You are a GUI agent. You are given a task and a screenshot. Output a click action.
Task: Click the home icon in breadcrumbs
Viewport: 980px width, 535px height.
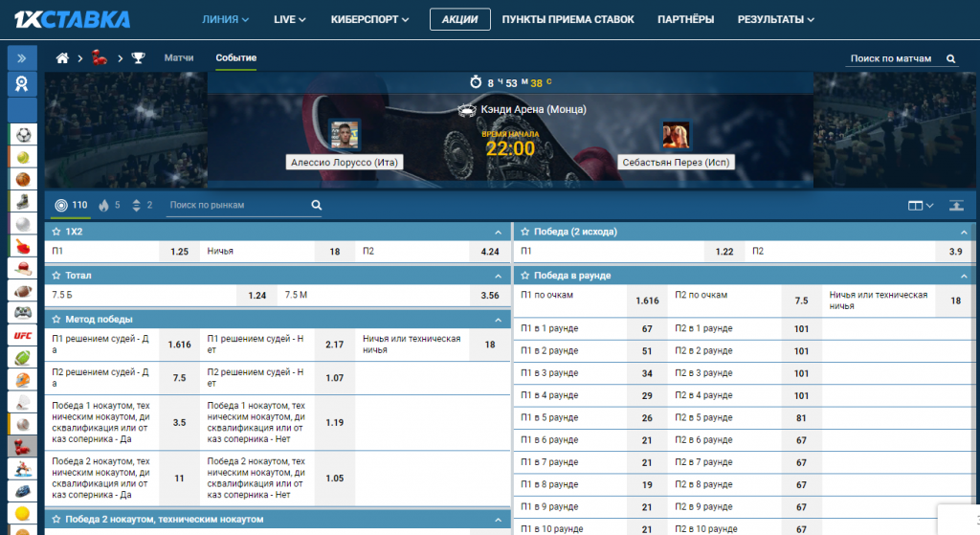(x=63, y=58)
